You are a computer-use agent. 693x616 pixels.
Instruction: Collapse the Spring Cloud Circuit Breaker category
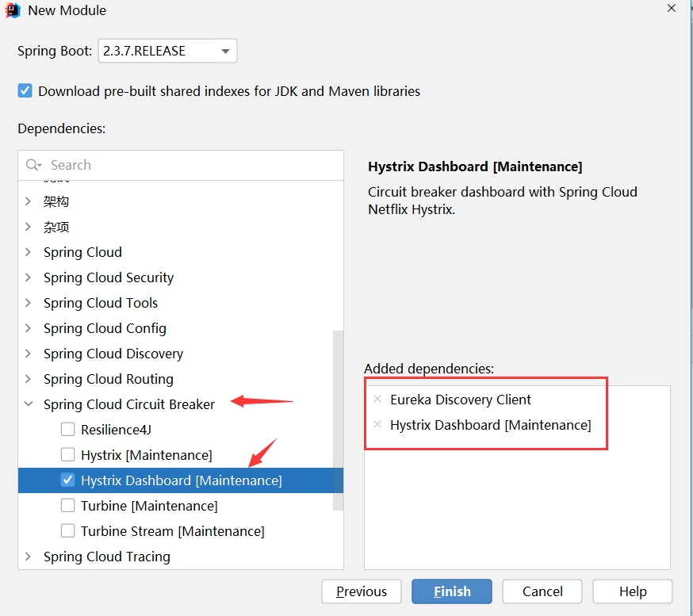click(29, 404)
